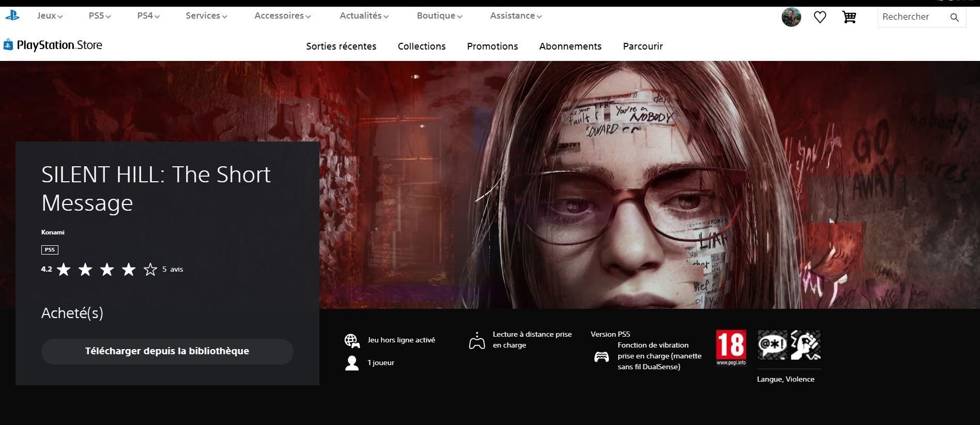Click the 1 joueur text
This screenshot has height=425, width=980.
click(x=381, y=363)
